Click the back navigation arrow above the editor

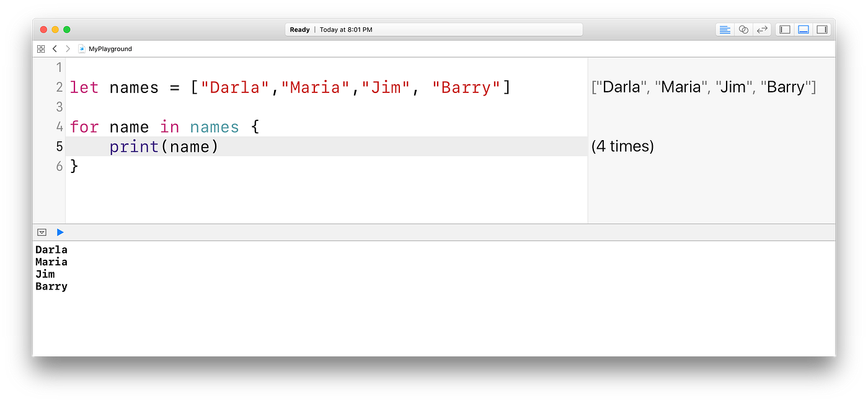[x=55, y=48]
